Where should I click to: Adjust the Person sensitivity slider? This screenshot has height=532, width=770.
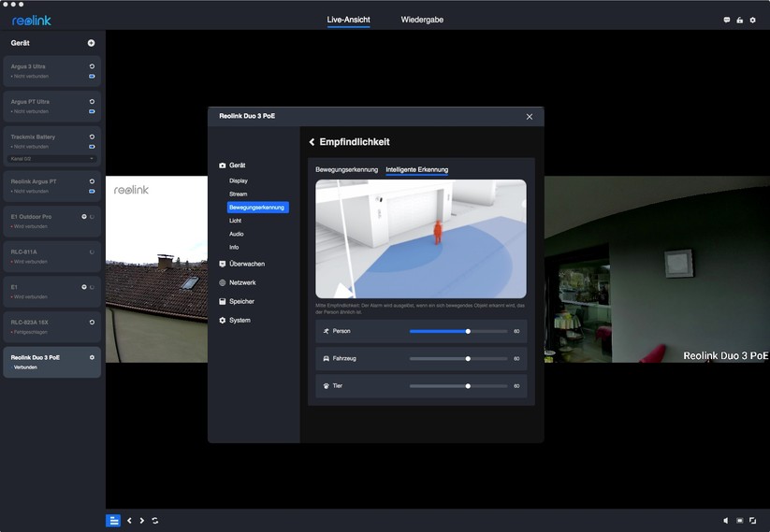[468, 331]
